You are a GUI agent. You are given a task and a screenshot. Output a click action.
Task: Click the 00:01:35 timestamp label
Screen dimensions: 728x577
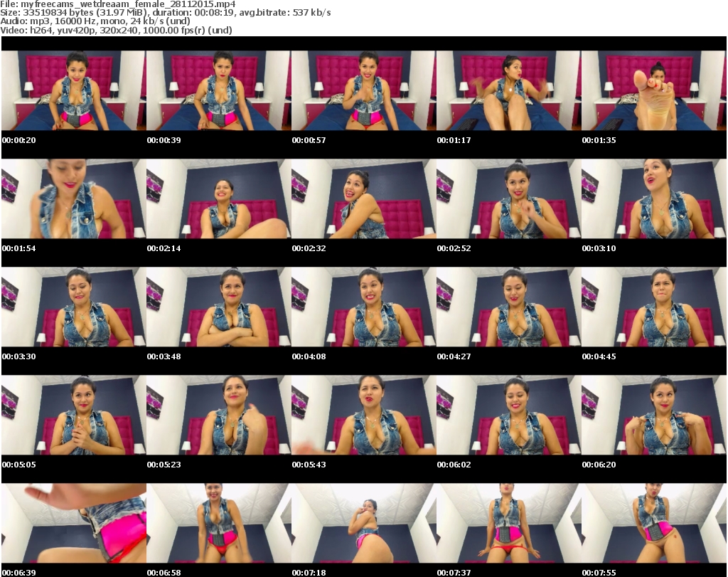click(x=599, y=140)
